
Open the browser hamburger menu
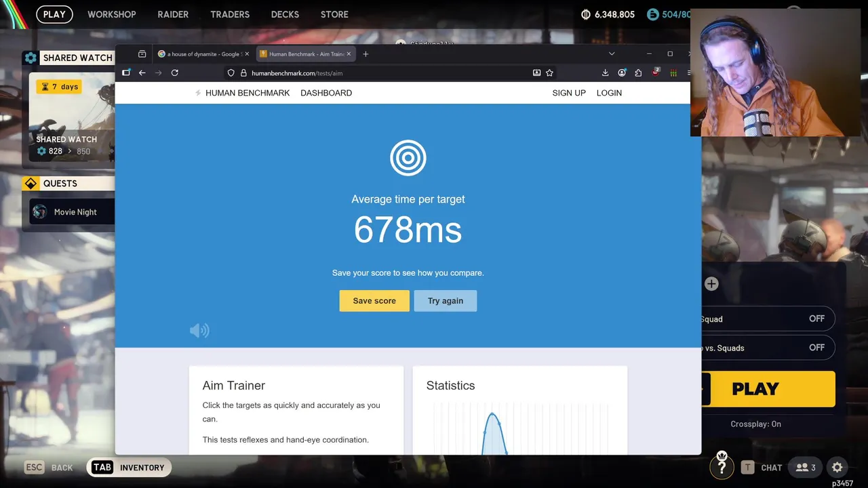coord(688,73)
